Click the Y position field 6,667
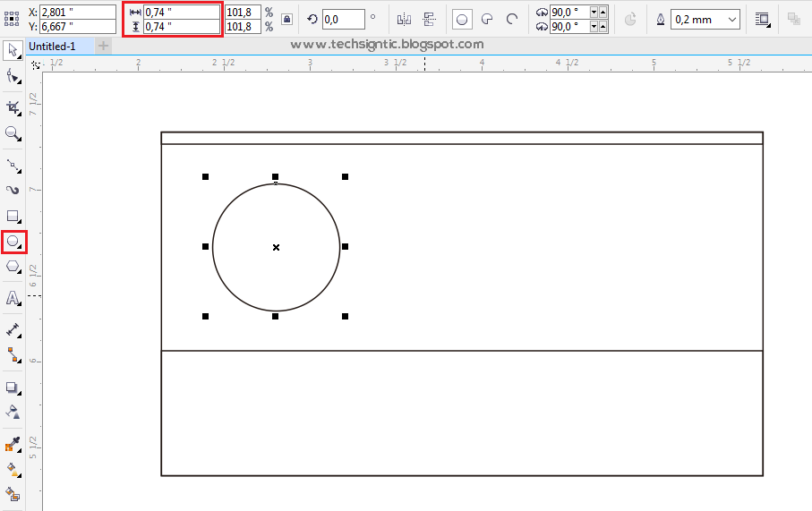Viewport: 812px width, 511px height. [x=78, y=27]
